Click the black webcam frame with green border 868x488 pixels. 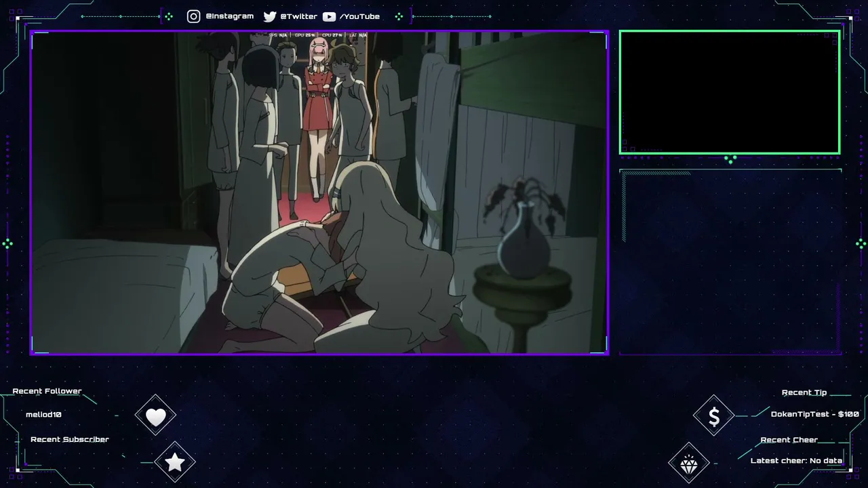730,92
